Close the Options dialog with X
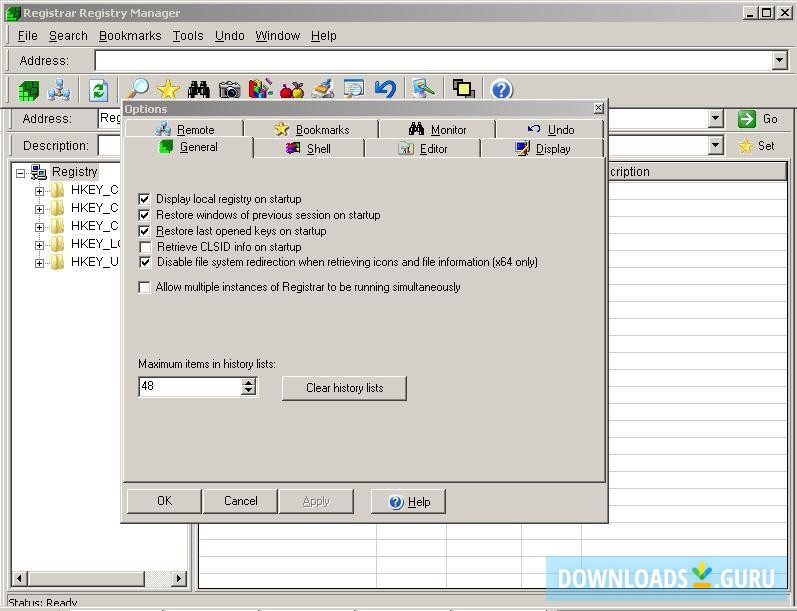 (598, 108)
